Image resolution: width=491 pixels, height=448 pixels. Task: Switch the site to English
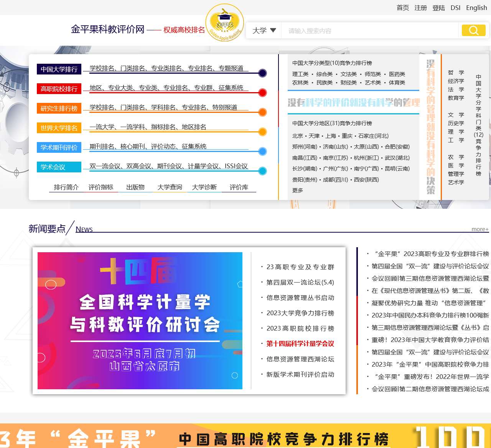pyautogui.click(x=476, y=8)
